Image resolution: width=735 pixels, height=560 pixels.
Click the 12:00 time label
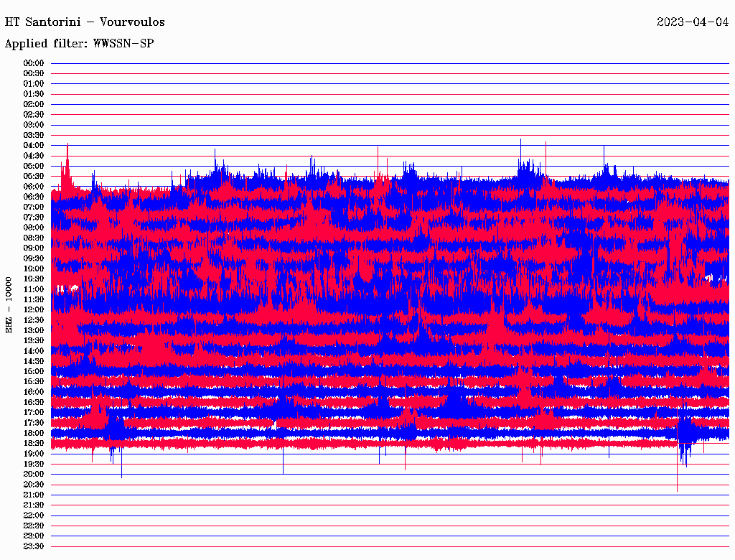click(x=34, y=309)
